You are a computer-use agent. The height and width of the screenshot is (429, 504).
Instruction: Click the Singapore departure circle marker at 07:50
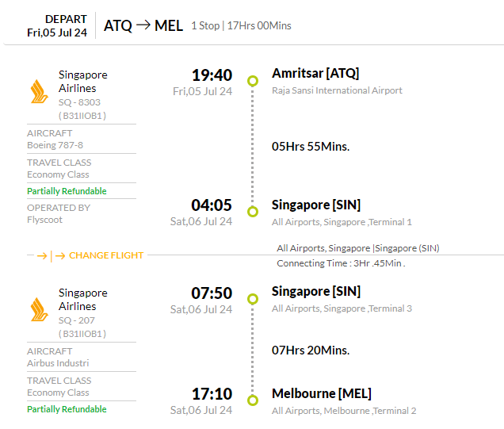(253, 299)
